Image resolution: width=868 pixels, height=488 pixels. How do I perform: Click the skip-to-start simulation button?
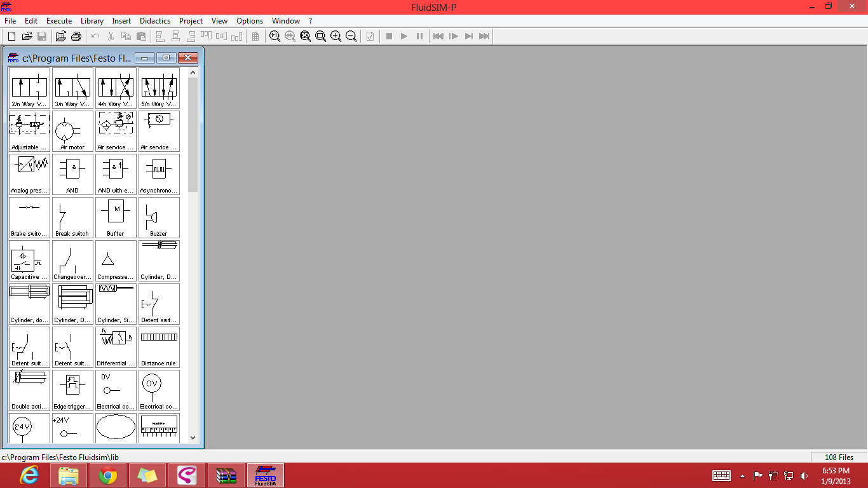(x=438, y=36)
